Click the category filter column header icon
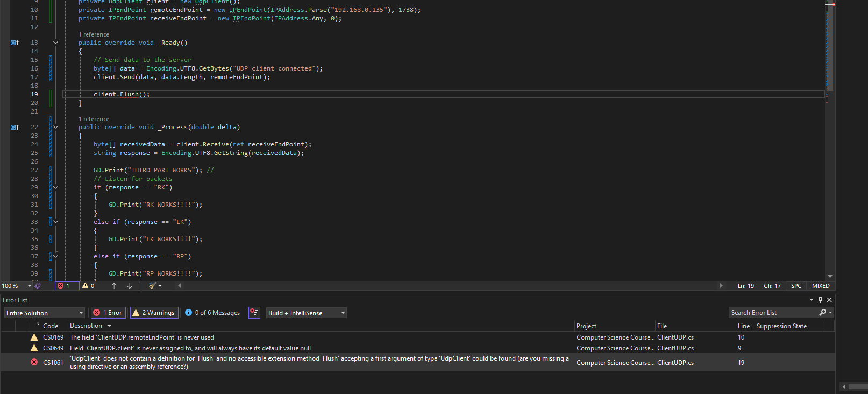 [37, 325]
